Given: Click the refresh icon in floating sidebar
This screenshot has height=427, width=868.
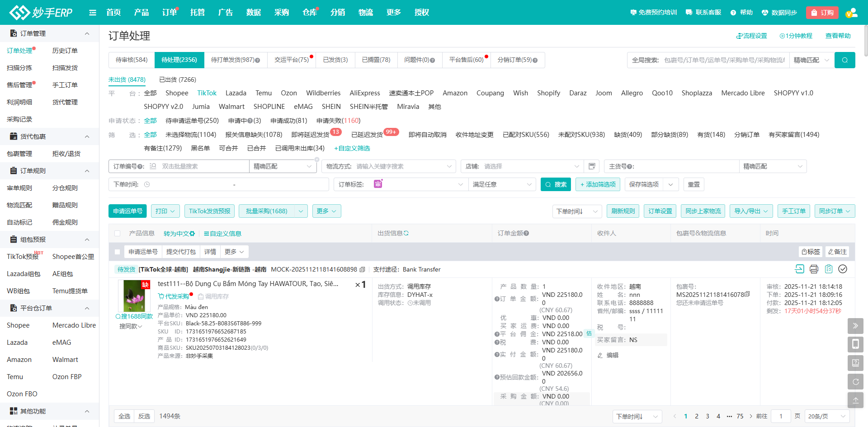Looking at the screenshot, I should [x=855, y=381].
